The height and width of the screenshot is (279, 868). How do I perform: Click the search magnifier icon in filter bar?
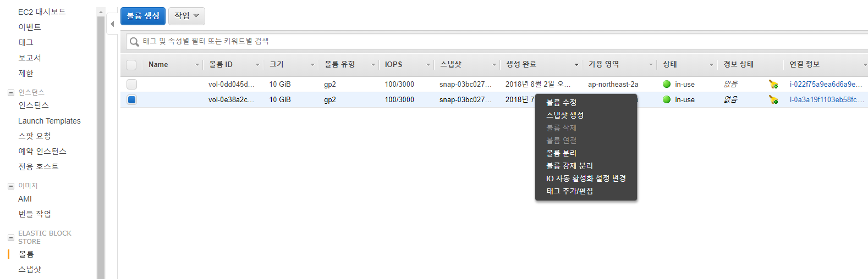tap(134, 42)
